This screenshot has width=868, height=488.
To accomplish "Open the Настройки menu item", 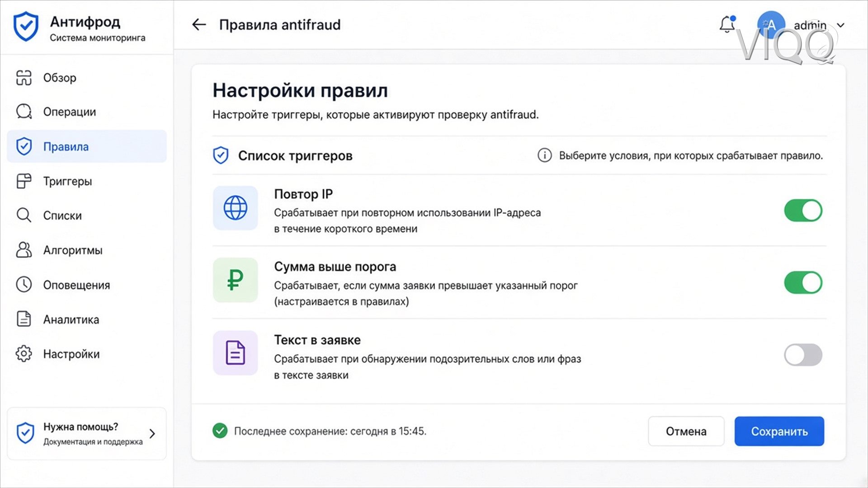I will click(x=87, y=354).
